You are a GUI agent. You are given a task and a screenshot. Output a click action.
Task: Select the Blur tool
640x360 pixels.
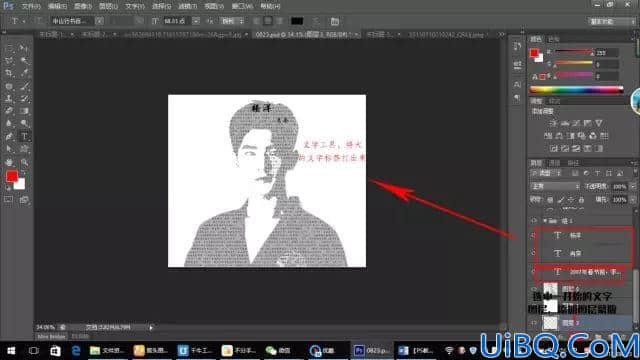pyautogui.click(x=9, y=123)
